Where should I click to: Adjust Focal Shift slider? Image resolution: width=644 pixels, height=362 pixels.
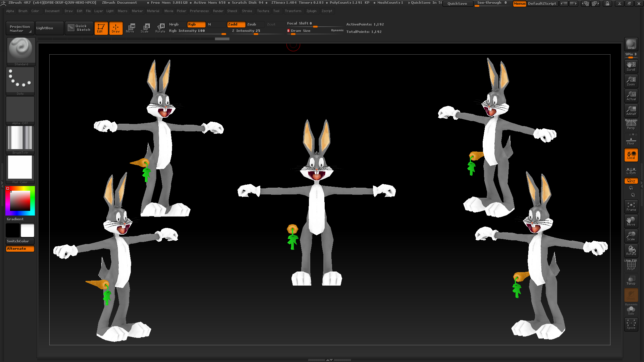315,24
